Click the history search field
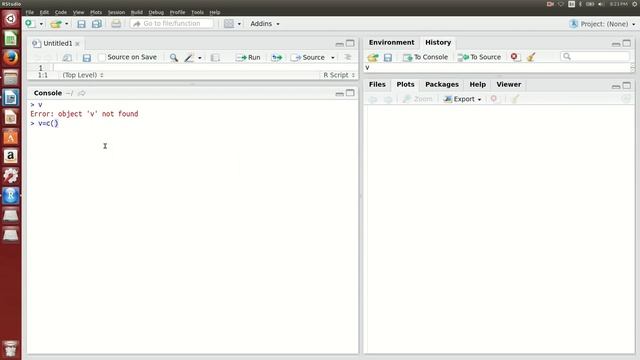Viewport: 640px width, 360px height. coord(595,57)
